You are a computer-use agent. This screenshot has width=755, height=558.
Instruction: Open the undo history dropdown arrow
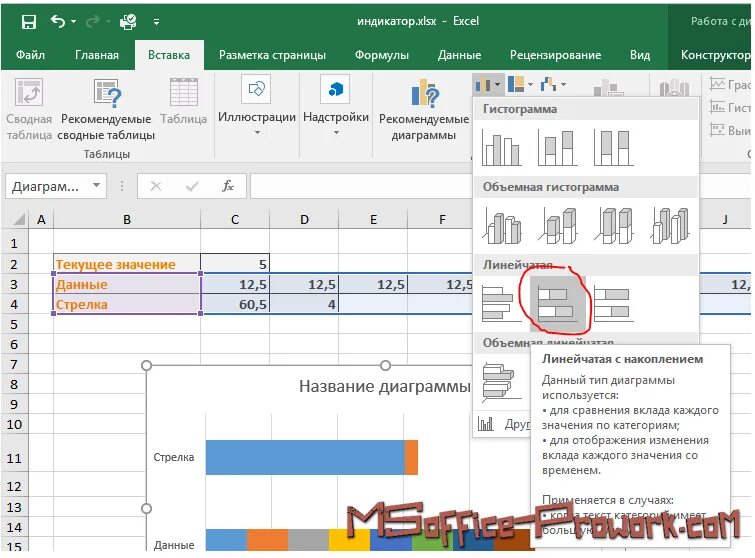point(74,22)
